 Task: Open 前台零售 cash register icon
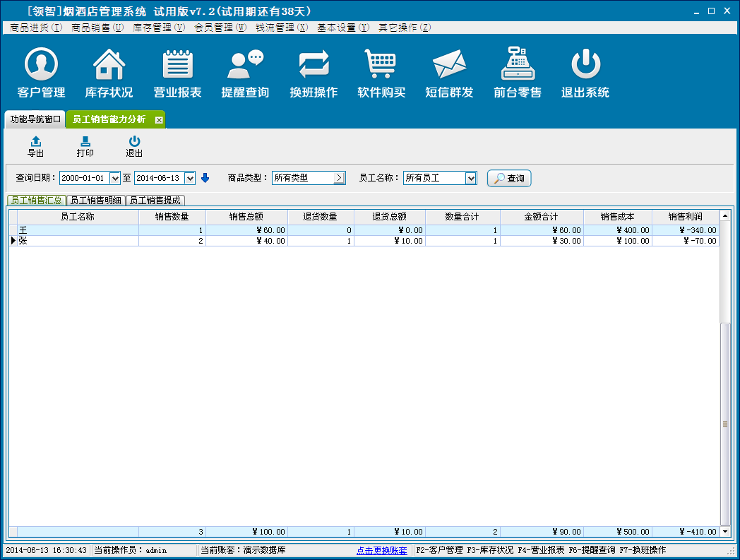point(518,65)
